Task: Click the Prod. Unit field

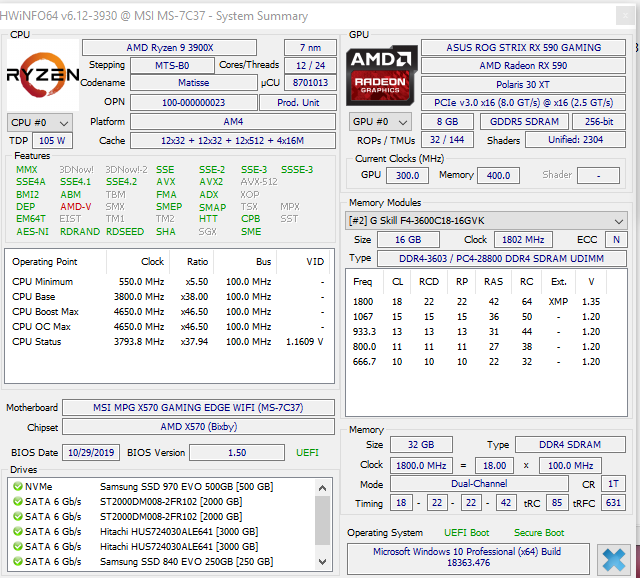Action: 298,102
